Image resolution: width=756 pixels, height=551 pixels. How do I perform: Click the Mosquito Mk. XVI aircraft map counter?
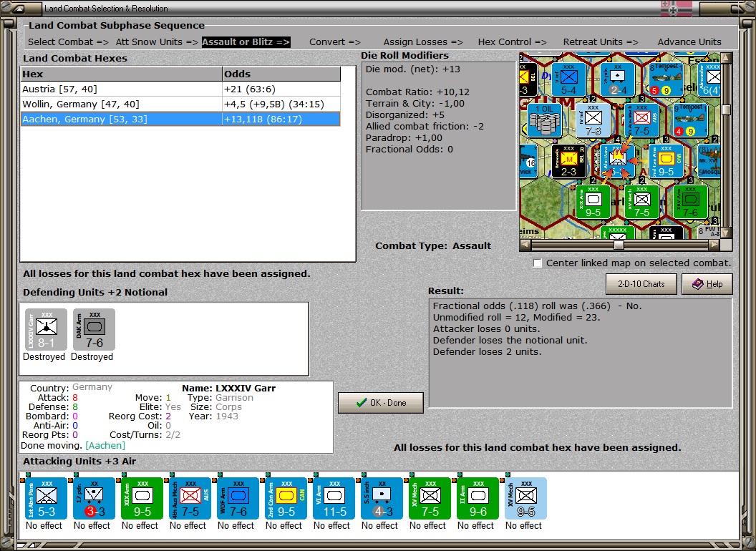click(x=710, y=161)
